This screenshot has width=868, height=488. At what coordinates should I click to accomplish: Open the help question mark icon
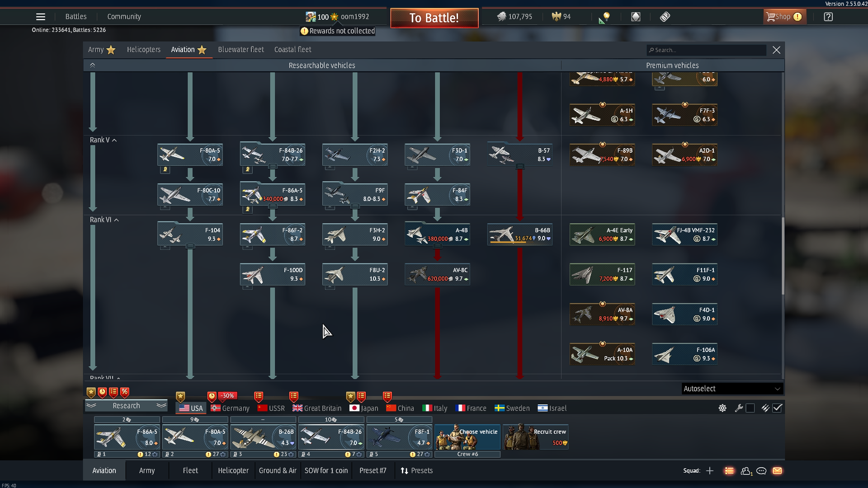click(x=828, y=17)
